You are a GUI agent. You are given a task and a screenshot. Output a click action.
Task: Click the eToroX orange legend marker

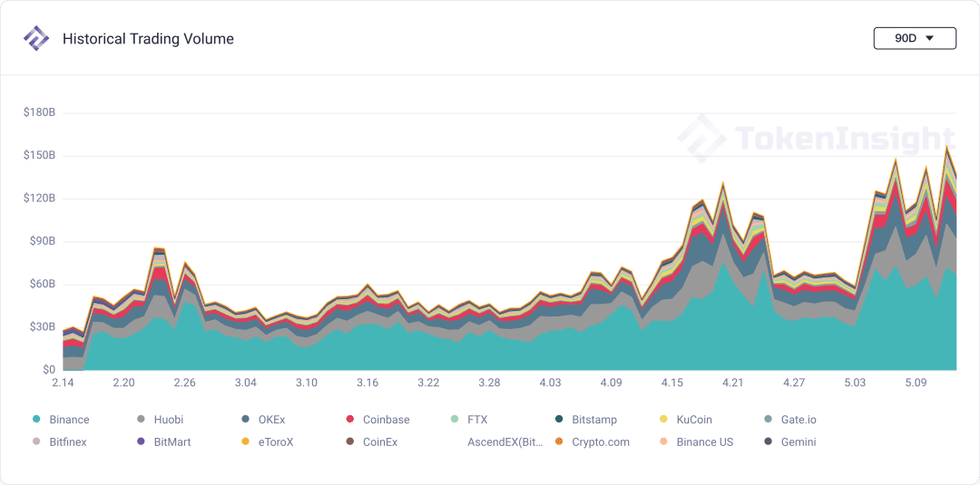pyautogui.click(x=245, y=441)
